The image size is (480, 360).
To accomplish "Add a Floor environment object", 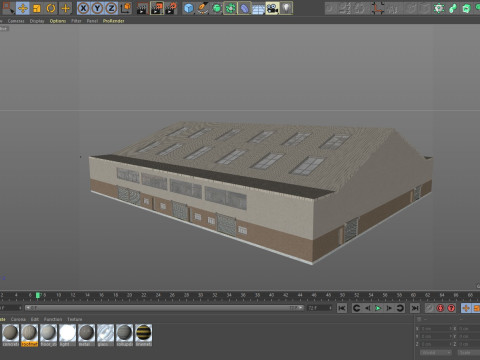I will pyautogui.click(x=258, y=8).
